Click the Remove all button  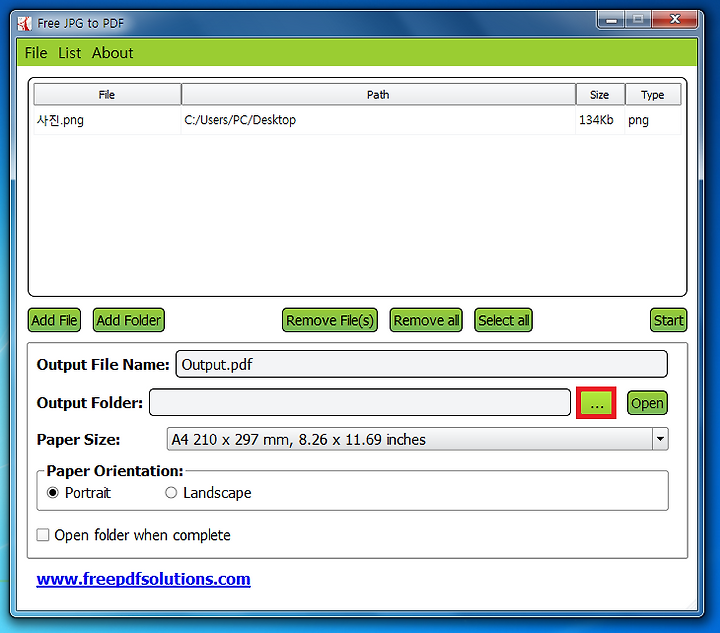click(x=426, y=320)
